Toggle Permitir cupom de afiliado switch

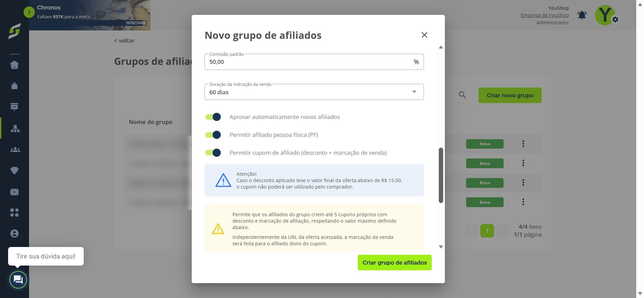tap(213, 153)
